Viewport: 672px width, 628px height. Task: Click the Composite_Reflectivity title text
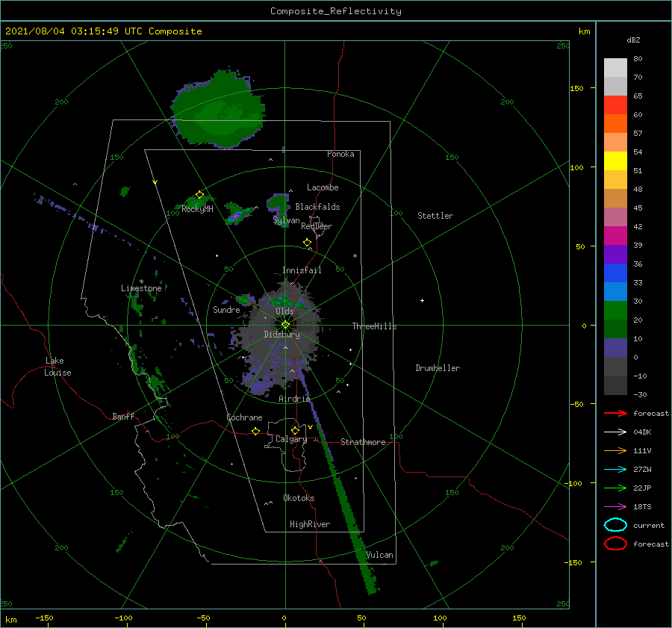pos(335,11)
